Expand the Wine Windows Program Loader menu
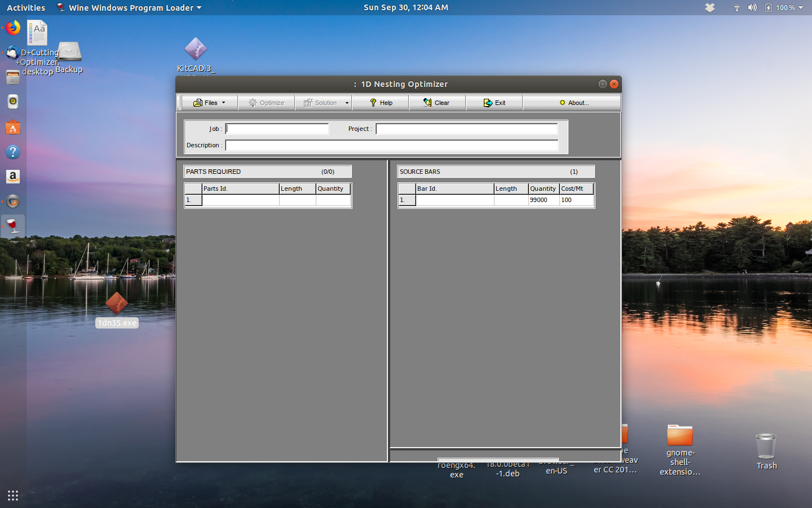 [x=129, y=7]
